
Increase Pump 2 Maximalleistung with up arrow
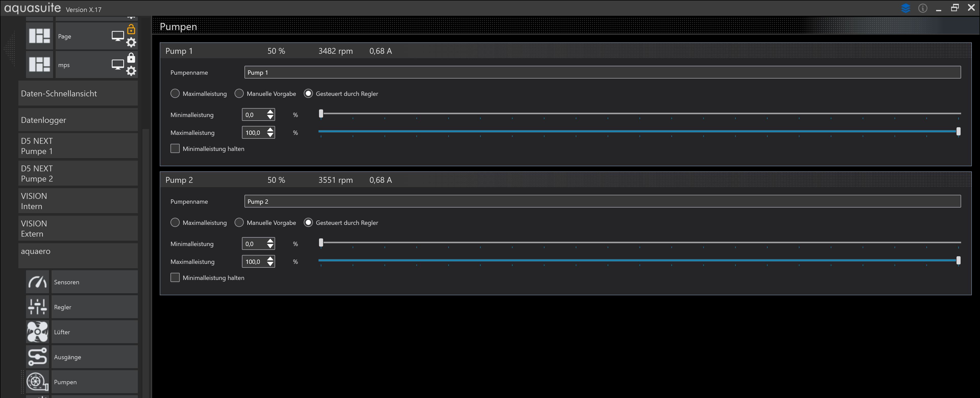pos(270,259)
